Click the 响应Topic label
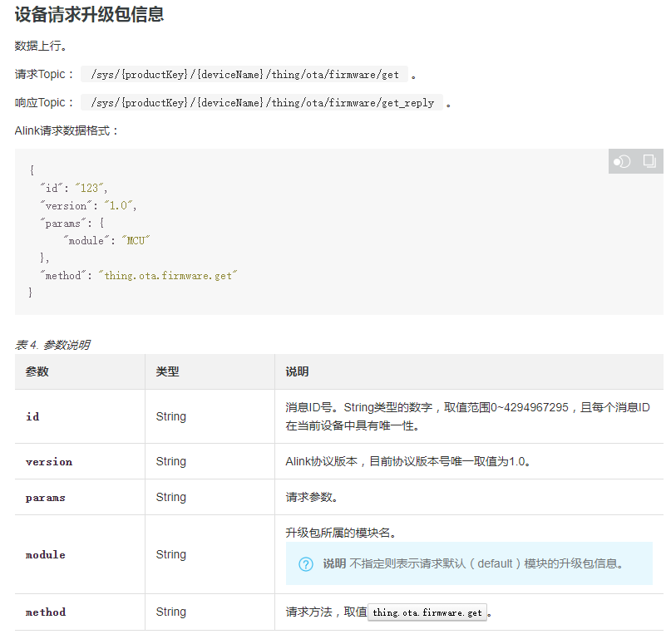666x644 pixels. tap(44, 103)
